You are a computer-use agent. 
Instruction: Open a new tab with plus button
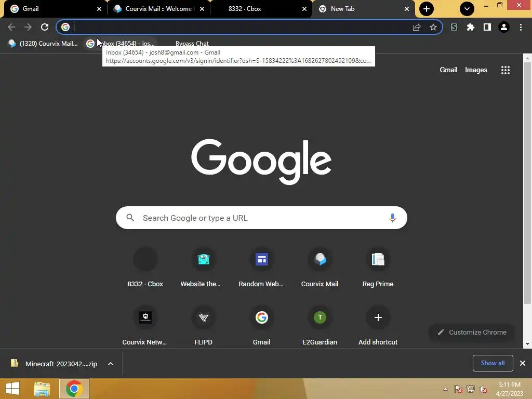tap(427, 9)
